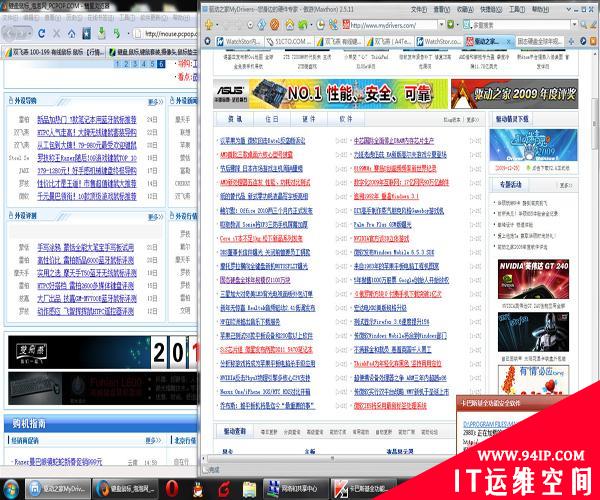The height and width of the screenshot is (500, 600).
Task: Launch Opera from the taskbar
Action: [x=172, y=489]
